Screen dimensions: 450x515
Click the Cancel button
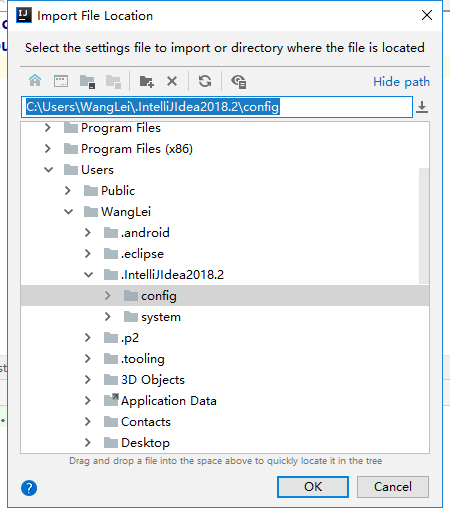[x=393, y=487]
